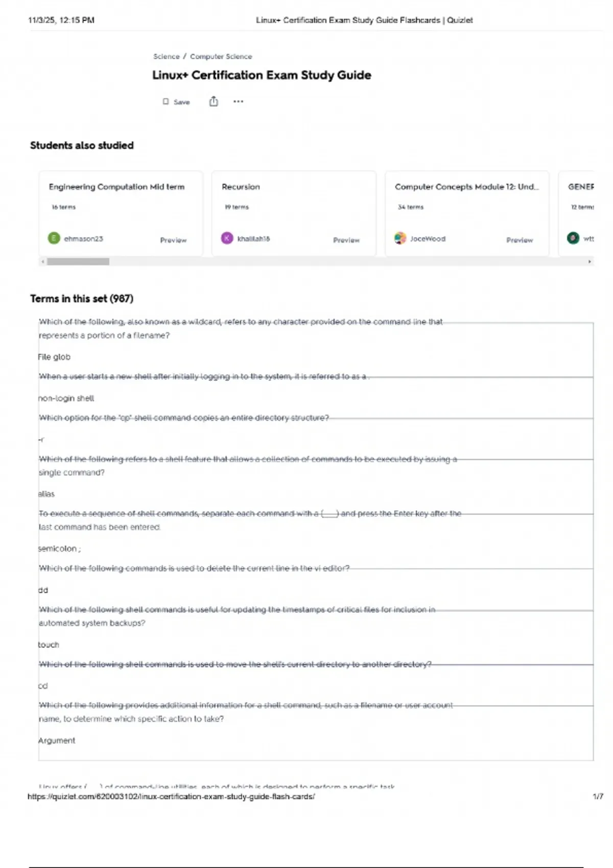
Task: Click the share icon
Action: point(214,102)
